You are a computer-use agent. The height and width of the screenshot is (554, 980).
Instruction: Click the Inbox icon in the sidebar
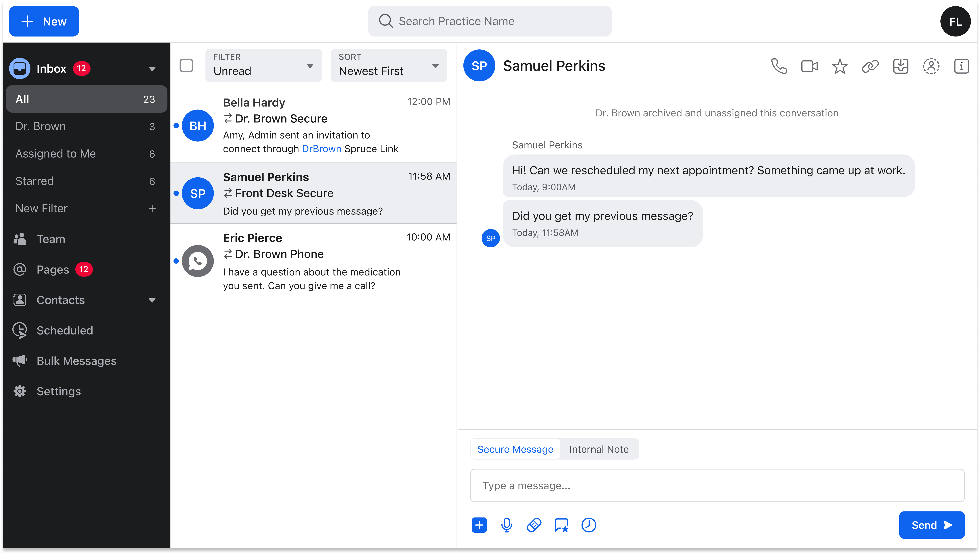20,68
